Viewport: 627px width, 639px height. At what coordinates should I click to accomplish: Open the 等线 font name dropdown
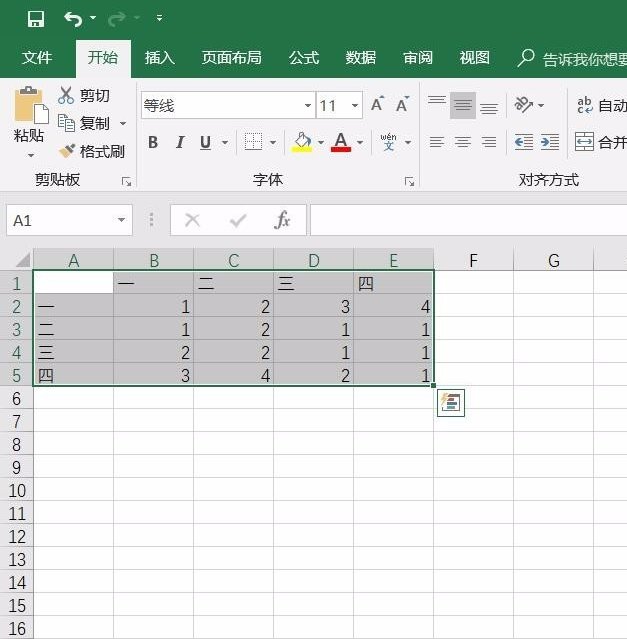pyautogui.click(x=308, y=106)
